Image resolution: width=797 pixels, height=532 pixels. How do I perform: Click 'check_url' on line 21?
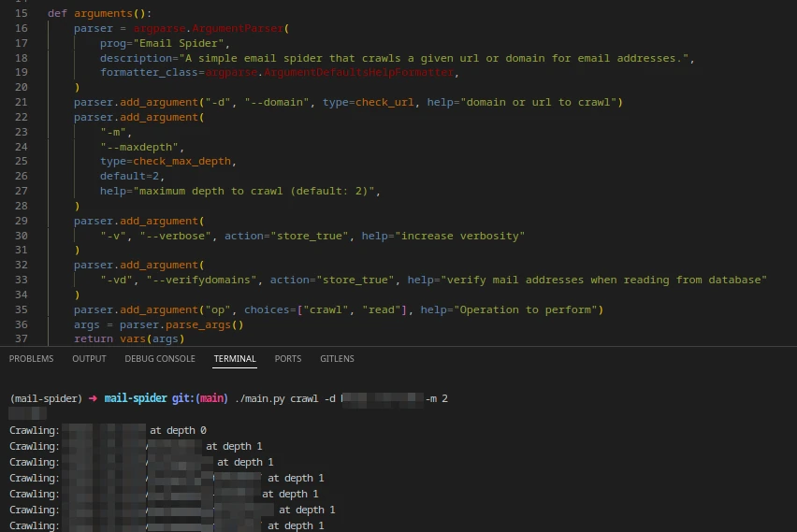point(384,102)
